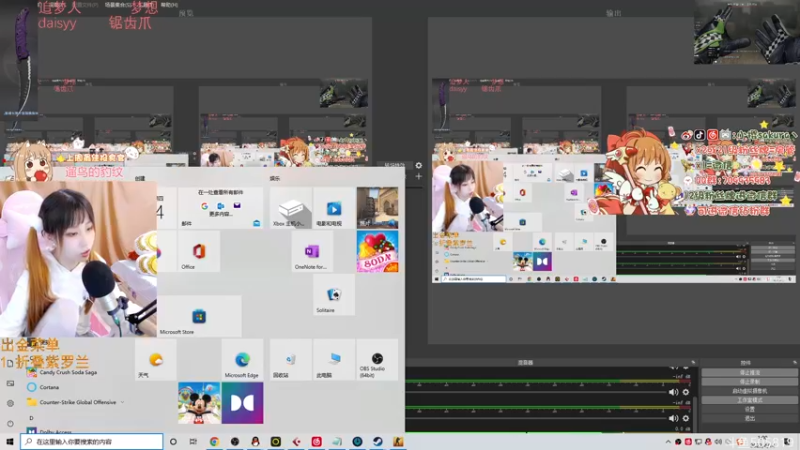Adjust the upper mixer channel volume slider

pos(536,392)
